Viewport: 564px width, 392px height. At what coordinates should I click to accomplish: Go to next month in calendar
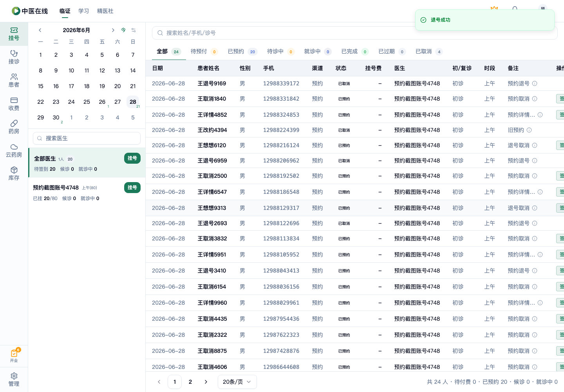tap(113, 30)
